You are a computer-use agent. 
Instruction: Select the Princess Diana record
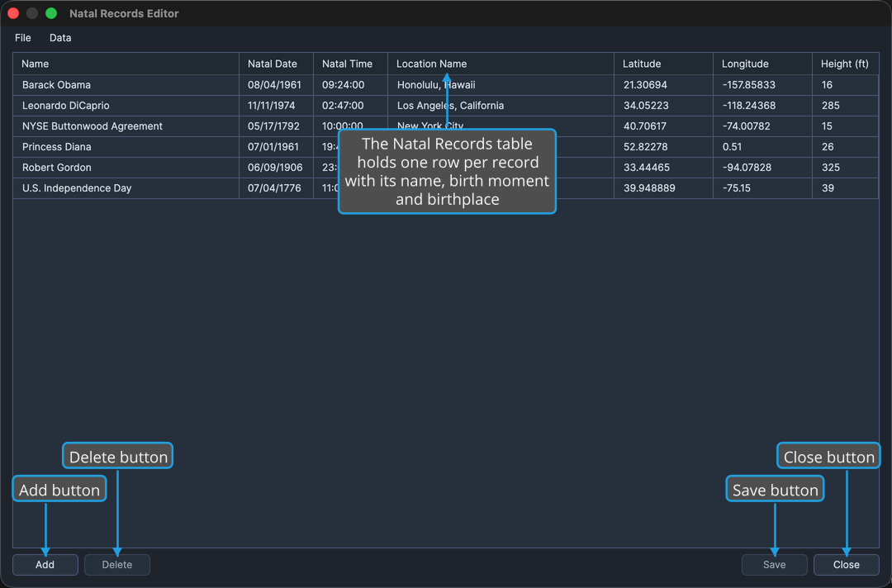pyautogui.click(x=446, y=147)
